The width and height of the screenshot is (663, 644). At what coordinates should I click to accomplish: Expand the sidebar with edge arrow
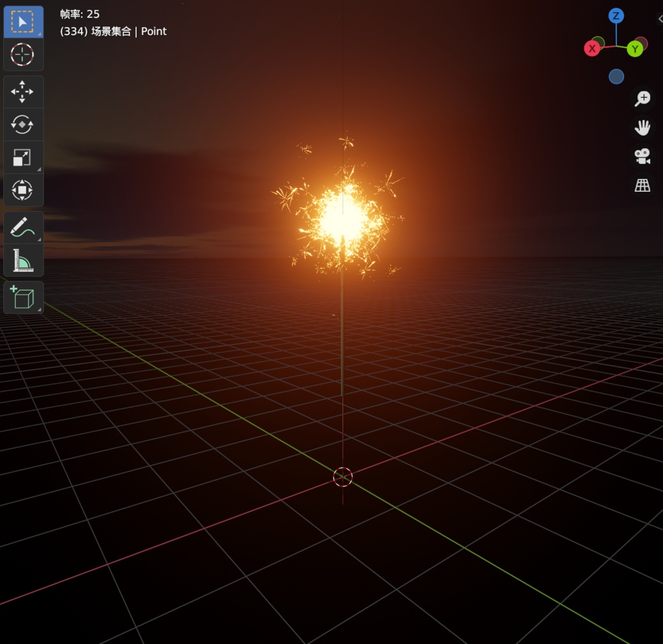(660, 19)
